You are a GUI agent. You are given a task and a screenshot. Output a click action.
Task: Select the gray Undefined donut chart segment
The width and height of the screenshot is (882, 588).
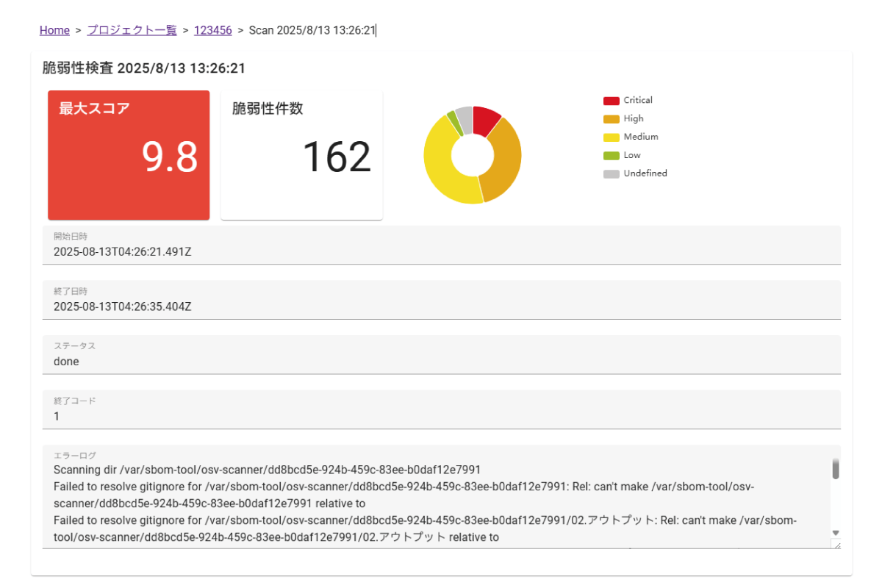tap(464, 115)
